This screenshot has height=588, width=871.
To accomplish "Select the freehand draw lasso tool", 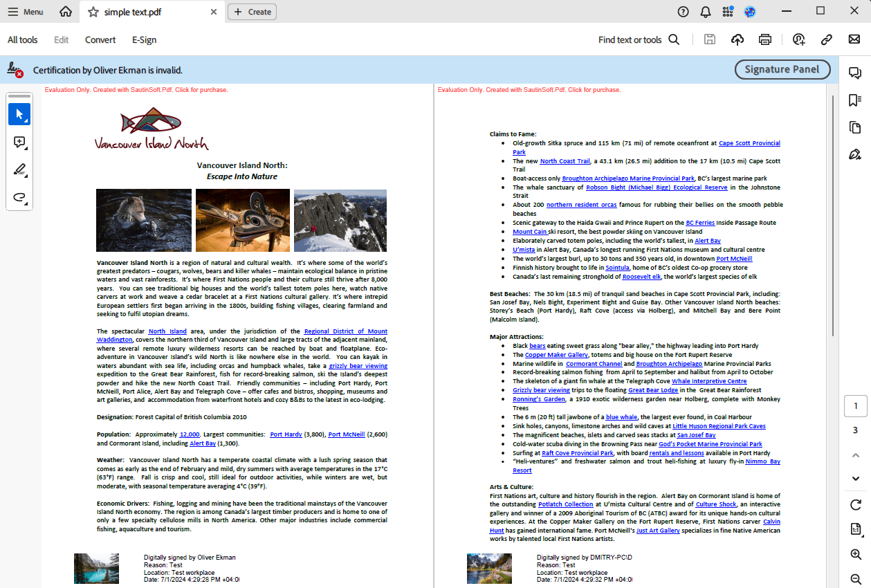I will [19, 198].
